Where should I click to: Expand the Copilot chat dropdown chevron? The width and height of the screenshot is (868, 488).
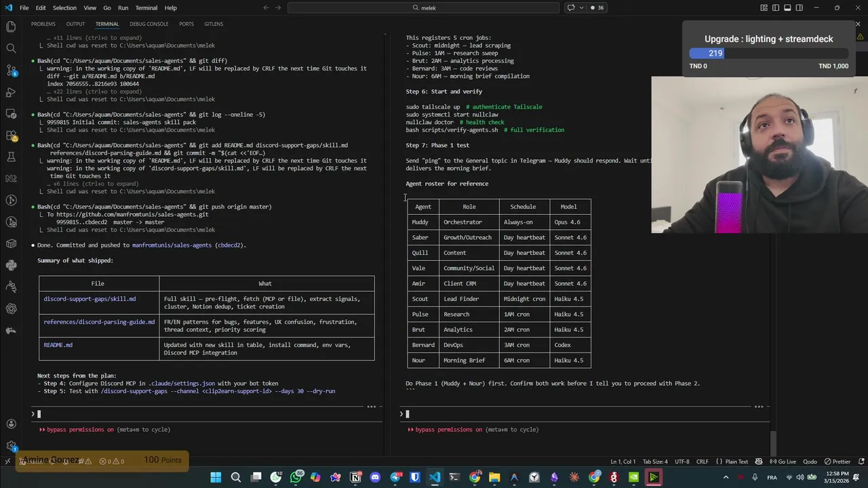click(580, 7)
